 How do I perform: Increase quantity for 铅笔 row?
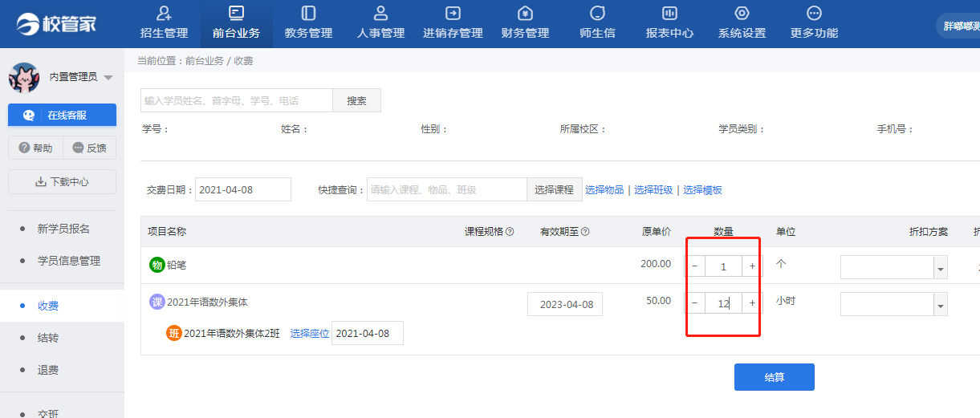(x=752, y=266)
